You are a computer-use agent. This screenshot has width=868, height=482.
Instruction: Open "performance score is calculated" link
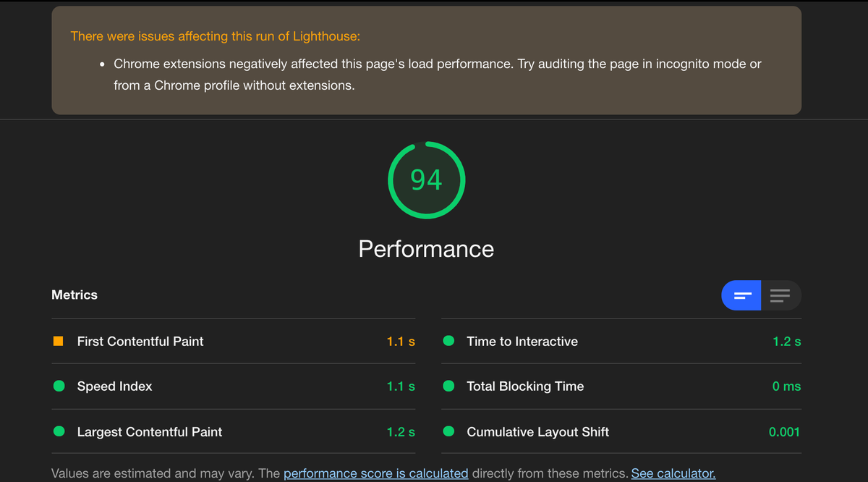[375, 473]
